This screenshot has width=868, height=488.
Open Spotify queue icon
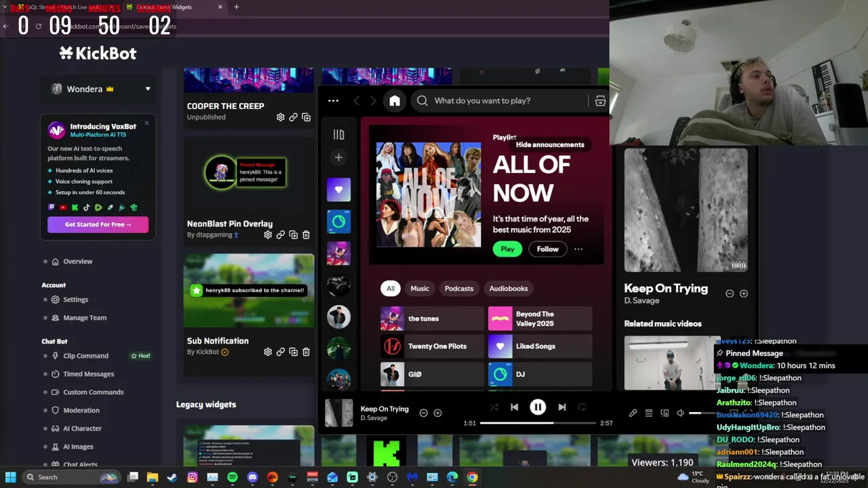pos(649,413)
